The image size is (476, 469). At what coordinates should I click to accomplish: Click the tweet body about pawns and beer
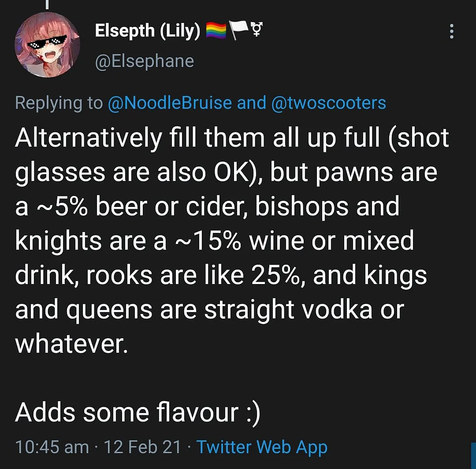coord(232,241)
